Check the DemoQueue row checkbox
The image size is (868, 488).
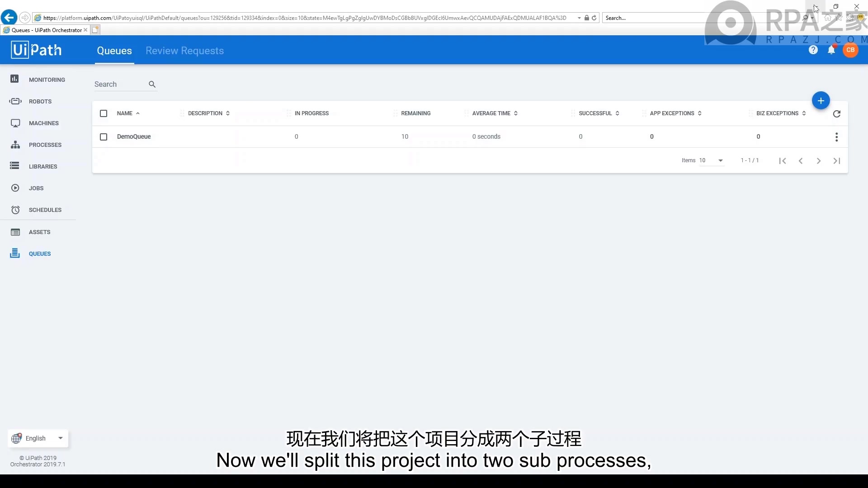104,137
